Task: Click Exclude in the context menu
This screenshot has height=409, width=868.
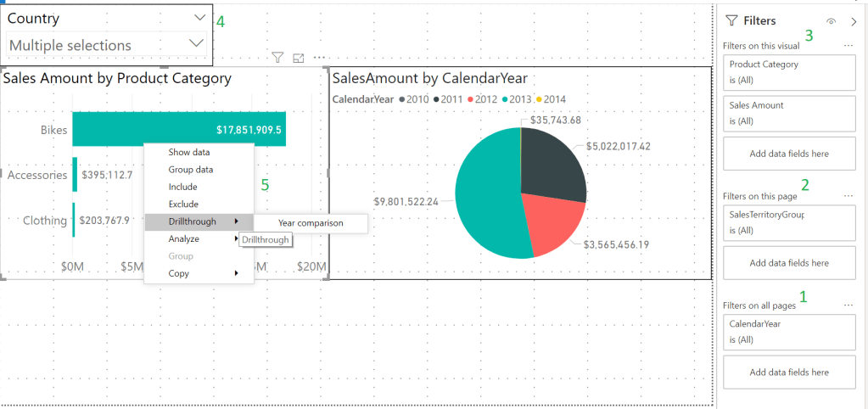Action: point(183,204)
